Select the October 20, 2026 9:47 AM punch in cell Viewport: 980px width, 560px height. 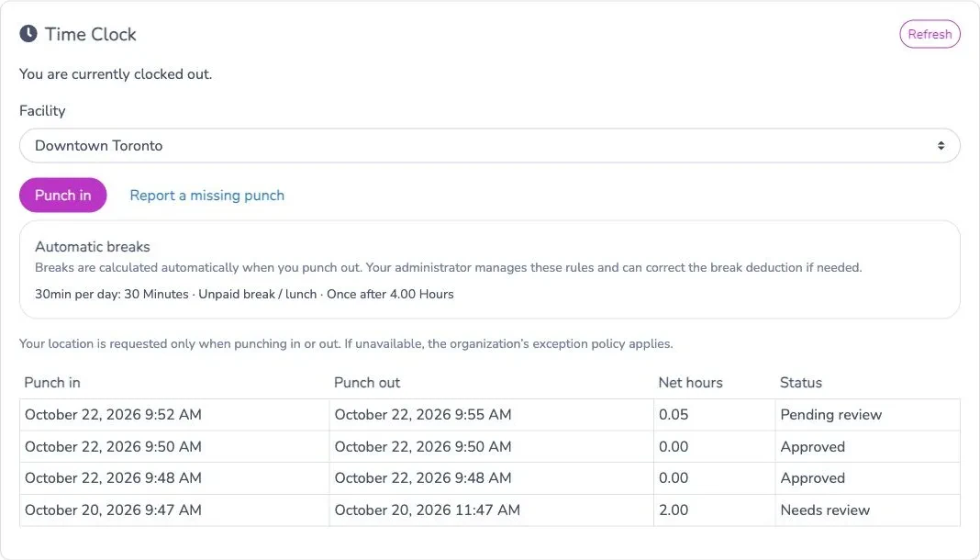(174, 510)
